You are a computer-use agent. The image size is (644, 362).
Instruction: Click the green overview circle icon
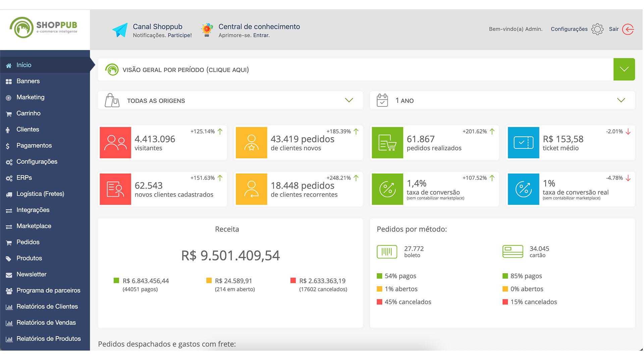click(x=112, y=70)
